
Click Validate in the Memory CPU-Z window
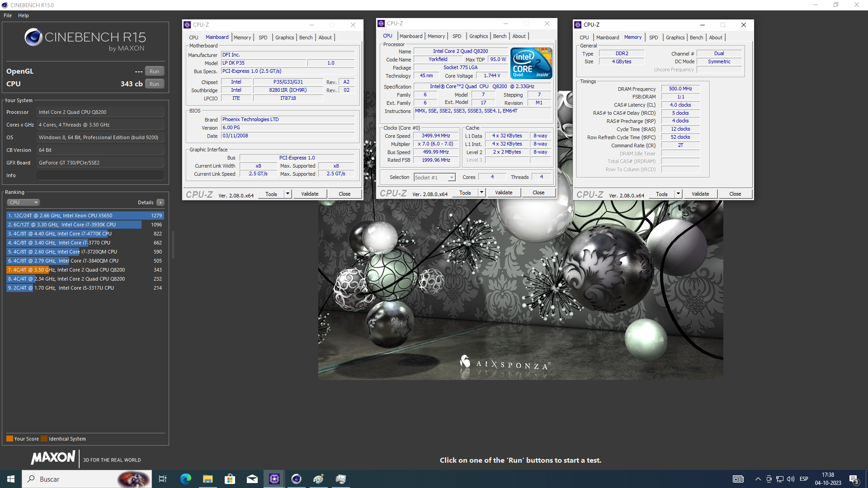tap(700, 194)
